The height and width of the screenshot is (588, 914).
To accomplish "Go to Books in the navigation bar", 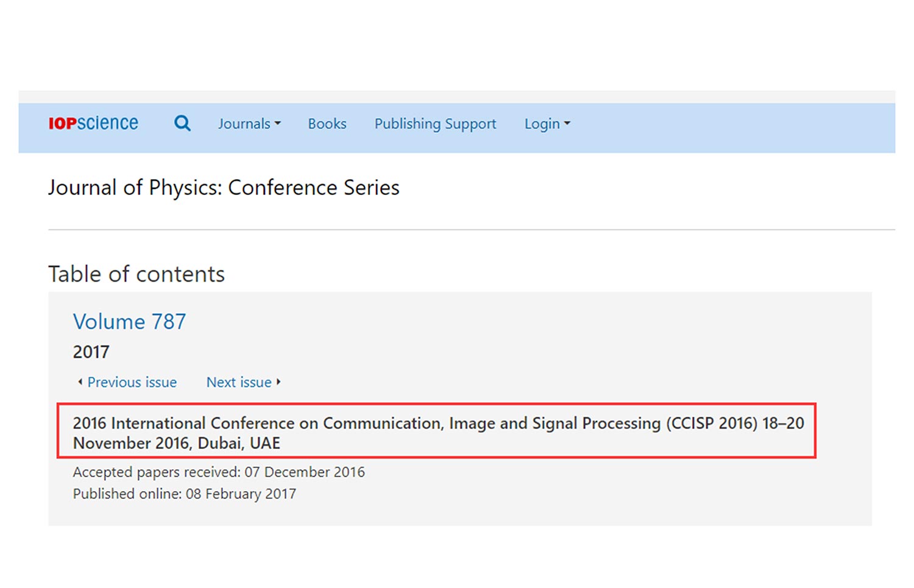I will pos(327,124).
